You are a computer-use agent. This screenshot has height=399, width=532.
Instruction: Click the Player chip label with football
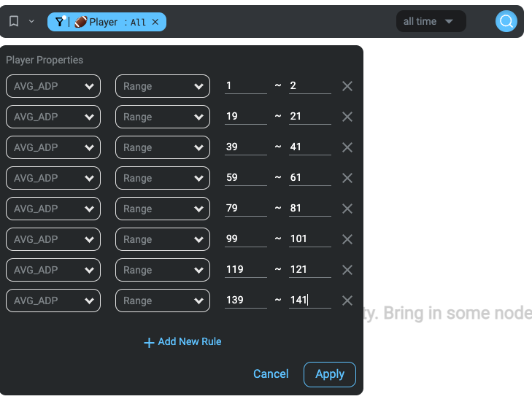(x=96, y=22)
